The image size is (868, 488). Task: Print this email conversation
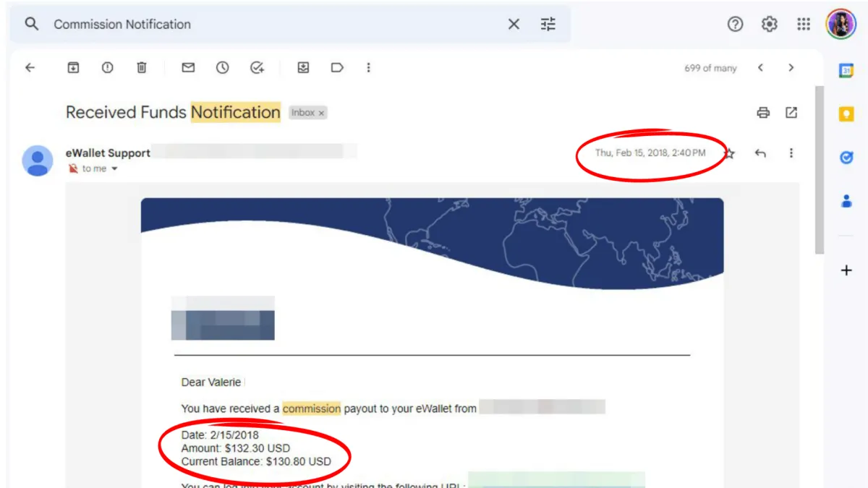coord(763,112)
